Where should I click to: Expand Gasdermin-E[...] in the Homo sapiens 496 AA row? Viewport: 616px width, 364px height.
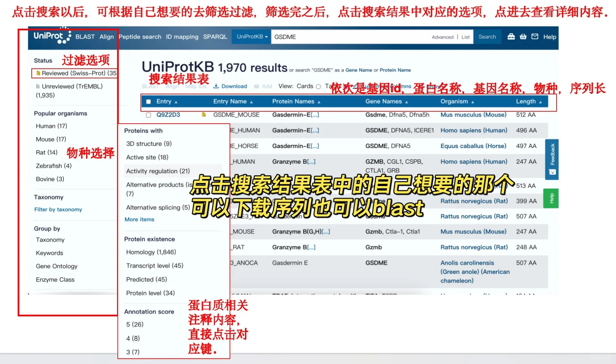(315, 130)
